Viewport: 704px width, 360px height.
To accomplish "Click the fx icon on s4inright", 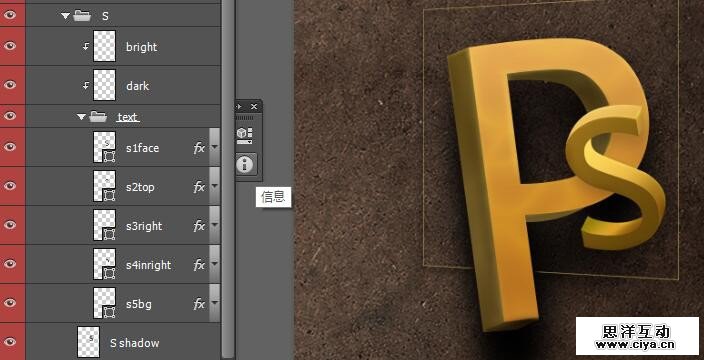I will 199,265.
